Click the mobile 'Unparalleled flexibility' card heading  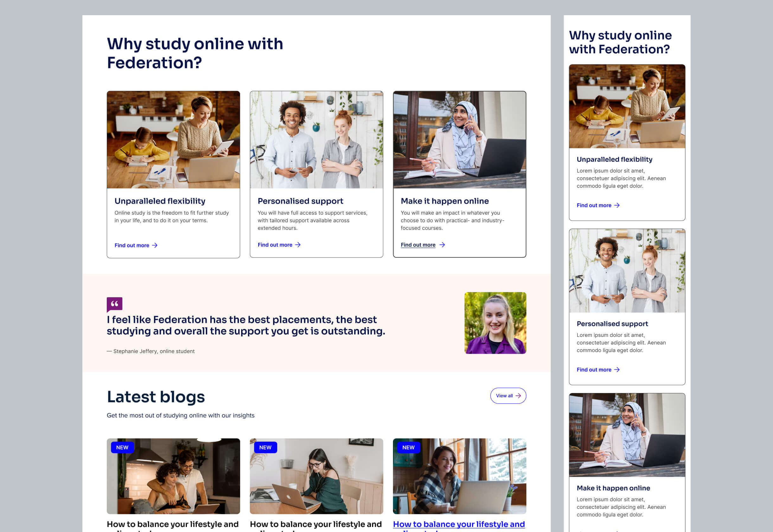click(x=615, y=159)
